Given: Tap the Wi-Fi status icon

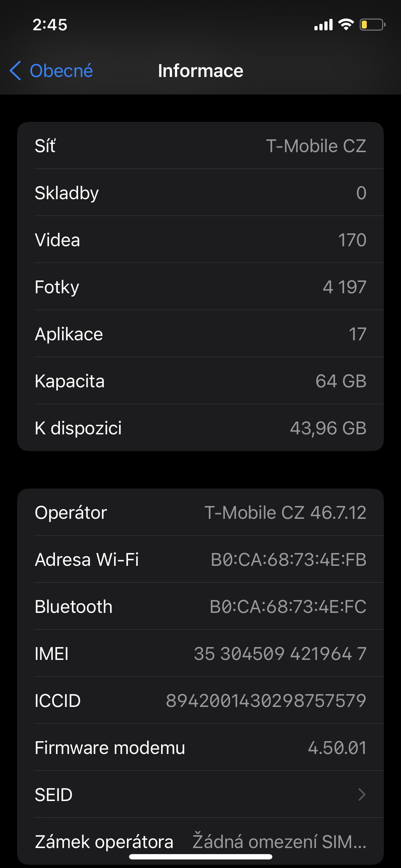Looking at the screenshot, I should tap(345, 25).
